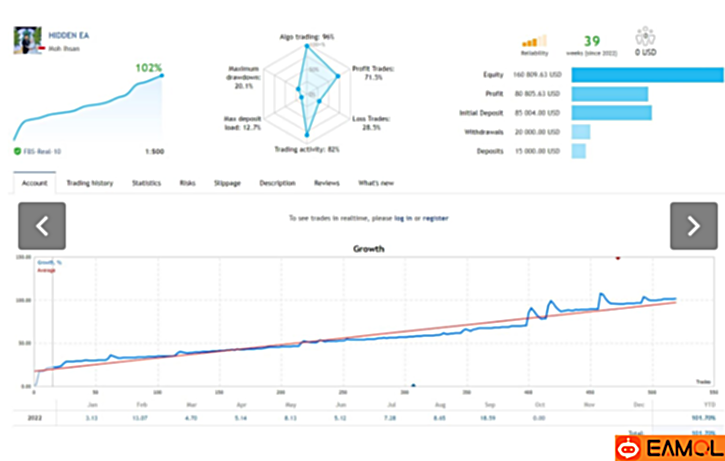Click the previous slide arrow button

42,226
